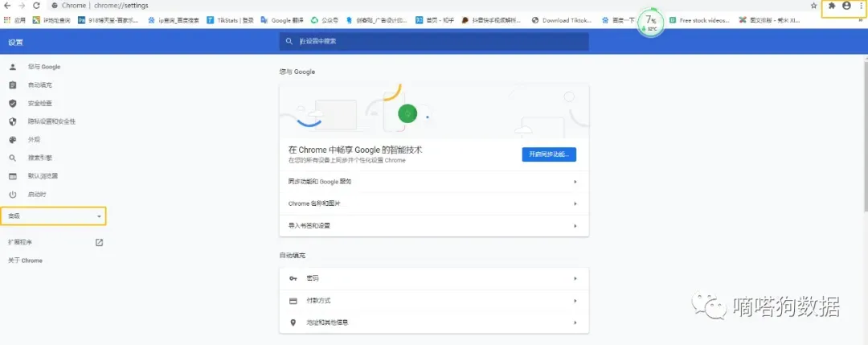The width and height of the screenshot is (868, 345).
Task: Open the Chrome 名称和图片 row
Action: (x=434, y=203)
